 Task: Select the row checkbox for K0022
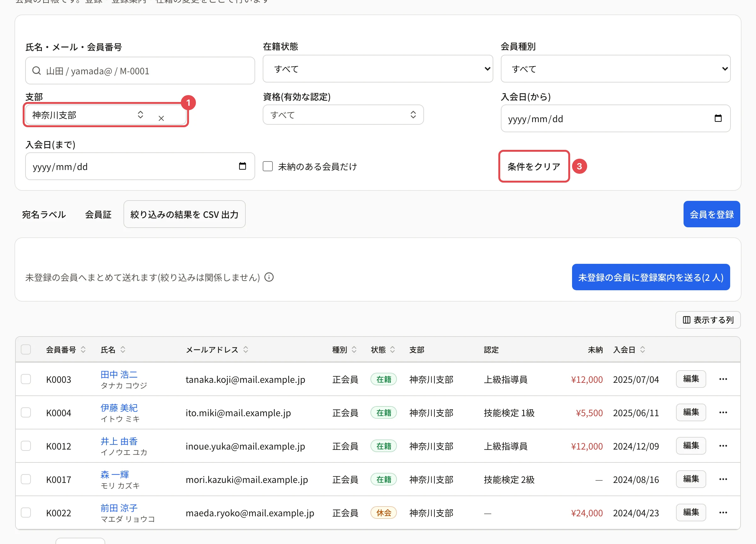click(26, 512)
